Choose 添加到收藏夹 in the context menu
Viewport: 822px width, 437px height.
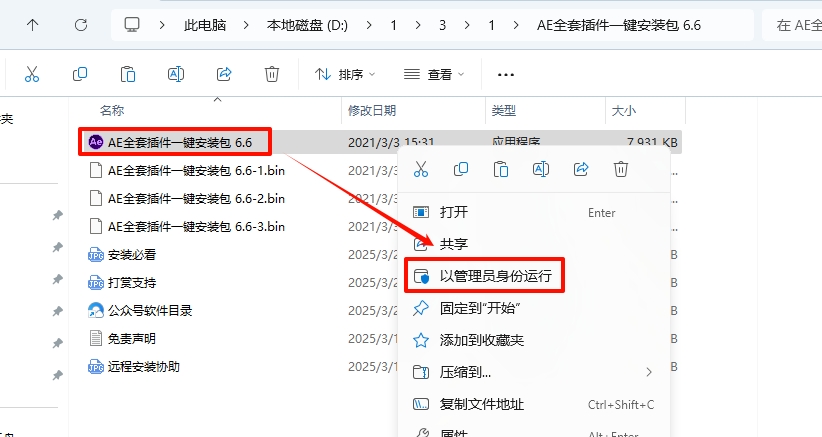(534, 340)
